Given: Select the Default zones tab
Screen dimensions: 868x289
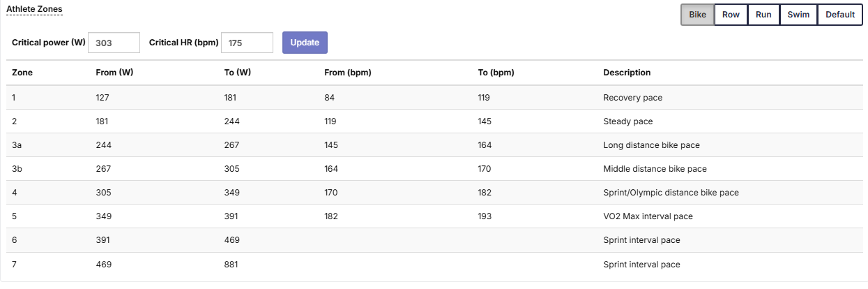Looking at the screenshot, I should [840, 15].
